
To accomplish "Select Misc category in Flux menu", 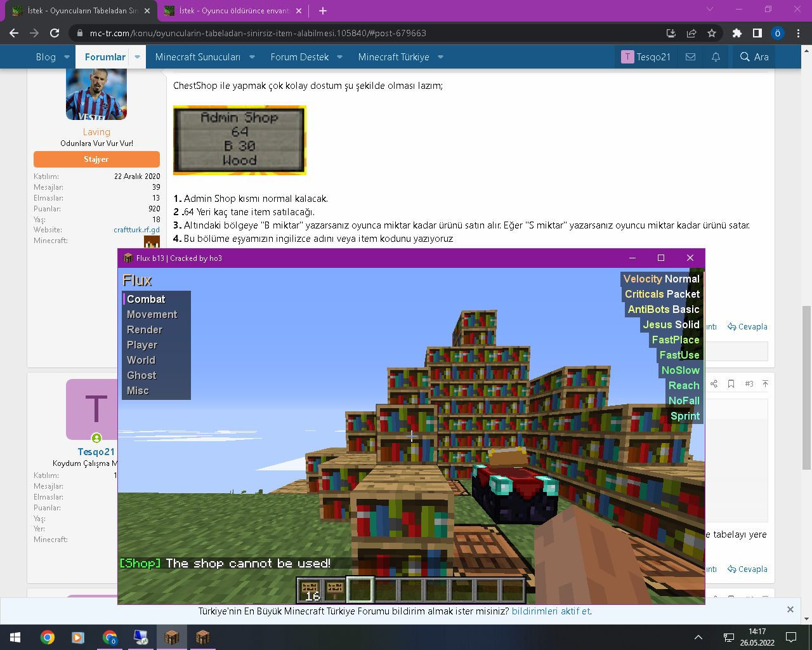I will 156,390.
